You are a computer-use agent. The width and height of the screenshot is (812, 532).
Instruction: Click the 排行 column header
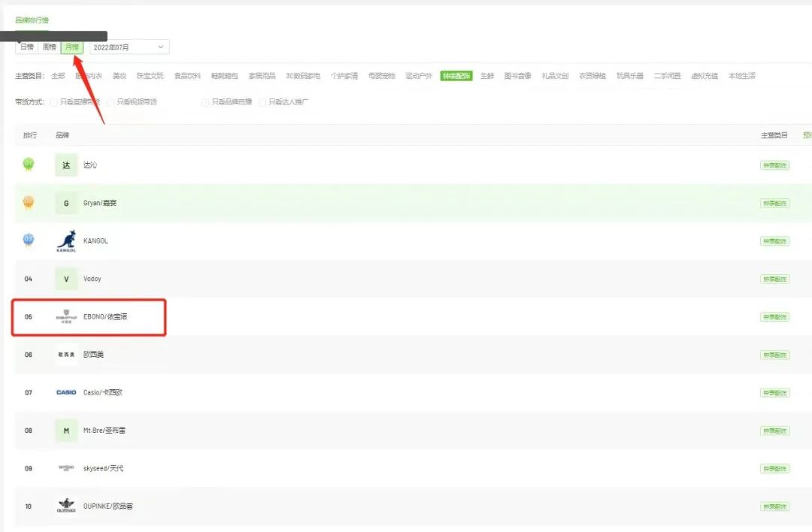coord(30,135)
